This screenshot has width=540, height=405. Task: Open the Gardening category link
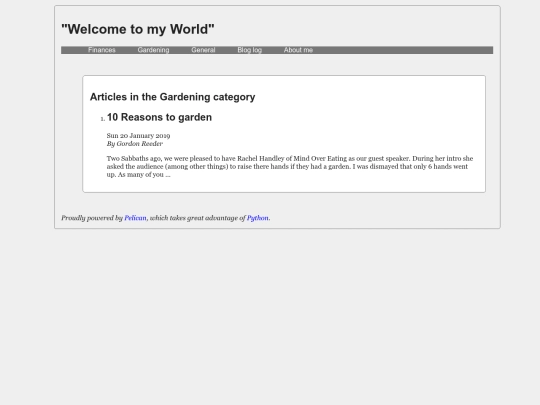[x=153, y=50]
